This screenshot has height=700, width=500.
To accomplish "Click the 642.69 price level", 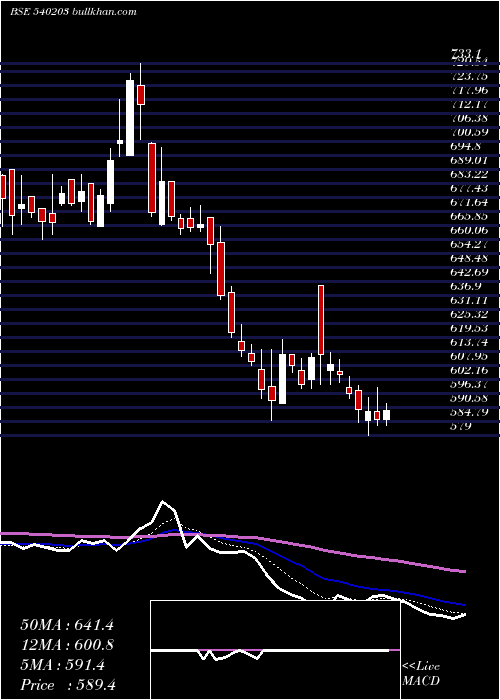I will click(469, 272).
